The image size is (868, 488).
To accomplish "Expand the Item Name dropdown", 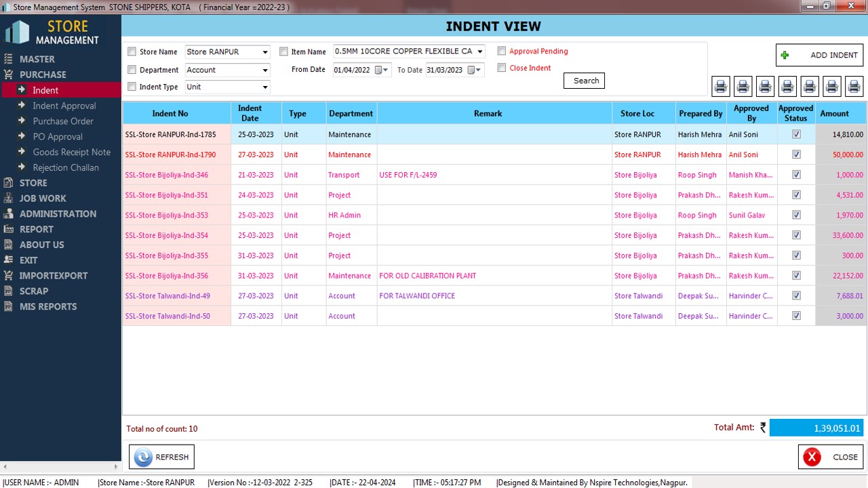I will (x=479, y=52).
